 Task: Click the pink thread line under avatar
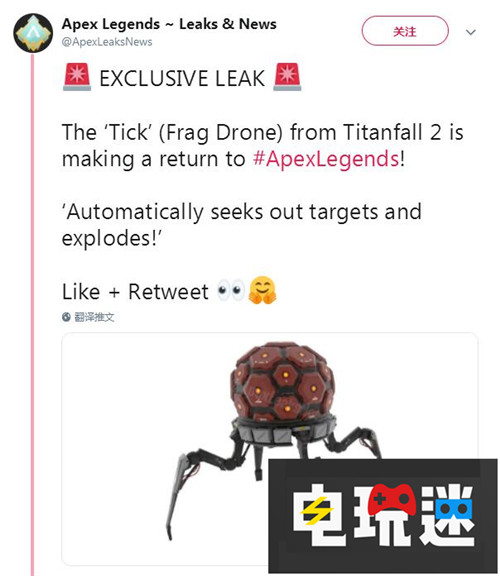[33, 314]
